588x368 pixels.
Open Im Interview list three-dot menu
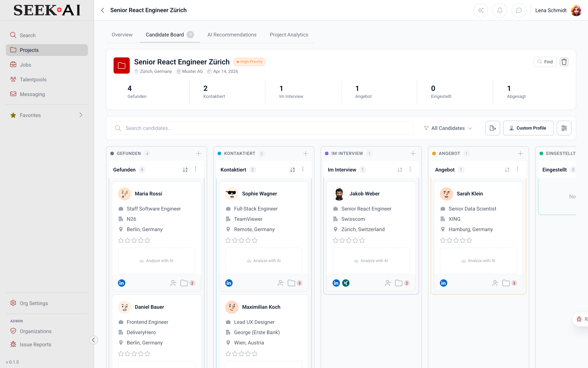[x=410, y=169]
